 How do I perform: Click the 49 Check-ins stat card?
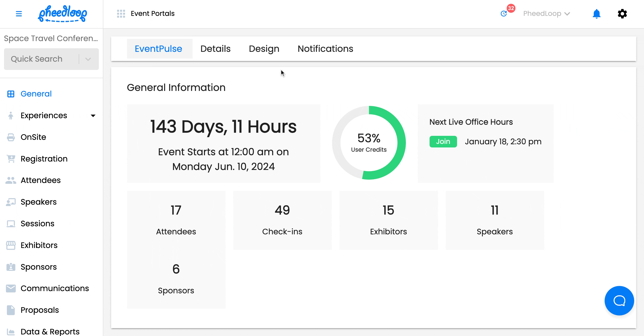[282, 220]
